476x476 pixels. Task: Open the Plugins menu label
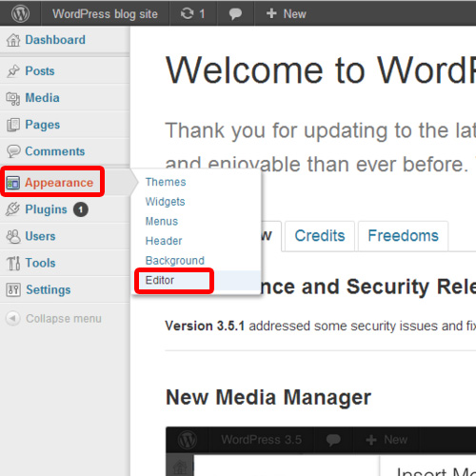(46, 209)
